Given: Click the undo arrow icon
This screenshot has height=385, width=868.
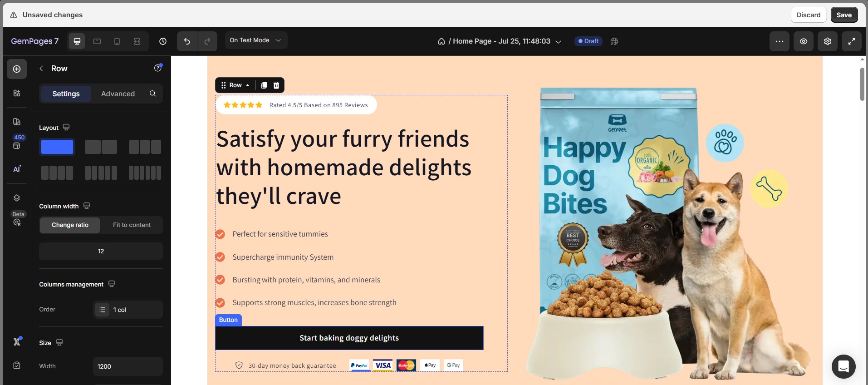Looking at the screenshot, I should point(187,41).
